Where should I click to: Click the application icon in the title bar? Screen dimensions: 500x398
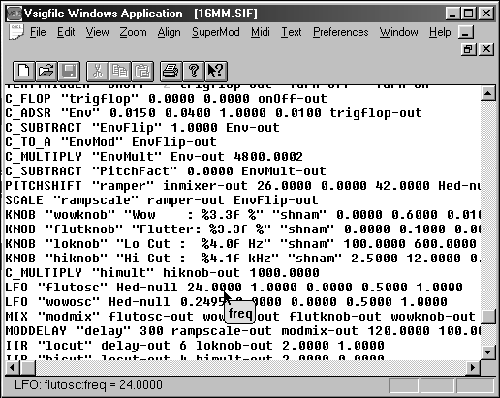tap(14, 14)
